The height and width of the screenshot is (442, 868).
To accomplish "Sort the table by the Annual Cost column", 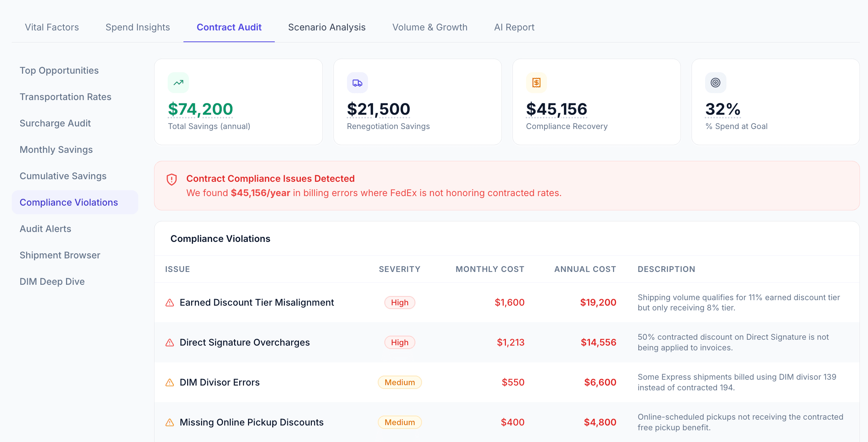I will tap(585, 269).
